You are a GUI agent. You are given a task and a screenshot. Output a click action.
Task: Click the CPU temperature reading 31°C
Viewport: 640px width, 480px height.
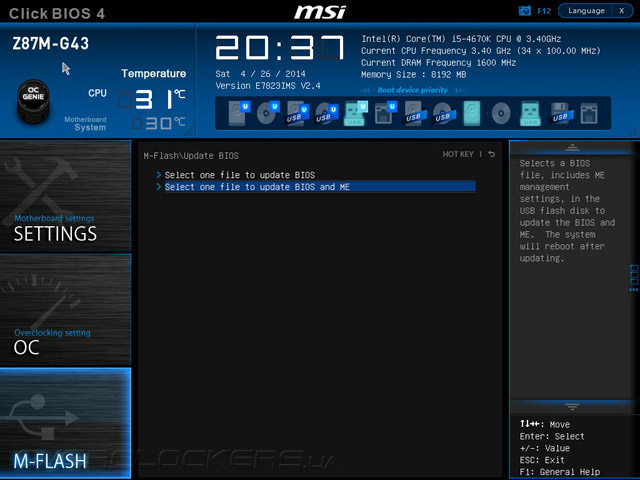(x=152, y=99)
